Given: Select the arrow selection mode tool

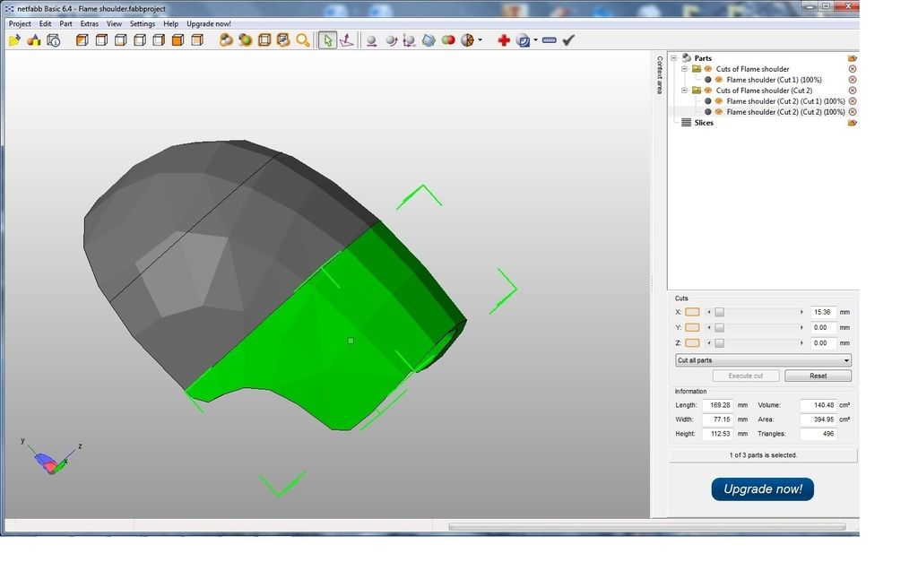Looking at the screenshot, I should point(327,40).
